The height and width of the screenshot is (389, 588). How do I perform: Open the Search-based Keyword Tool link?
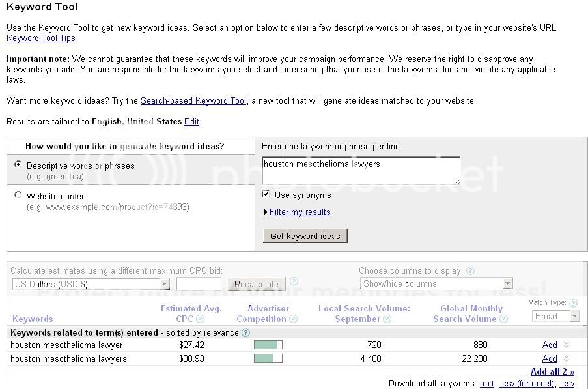coord(193,101)
